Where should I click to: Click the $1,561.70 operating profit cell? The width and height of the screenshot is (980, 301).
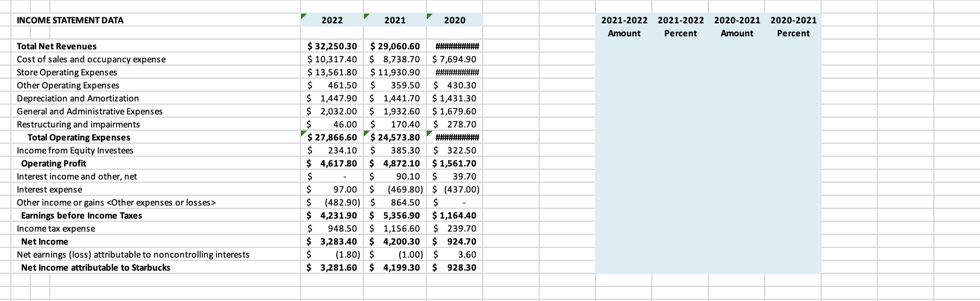(x=454, y=163)
